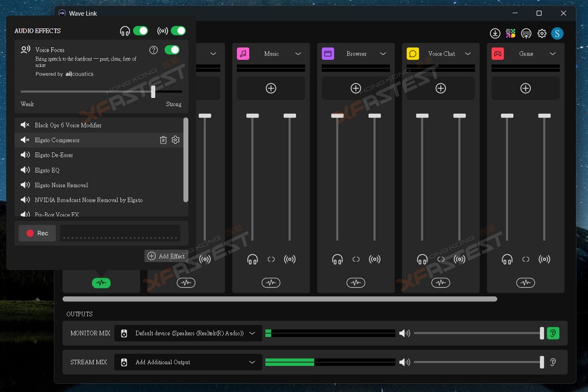This screenshot has height=392, width=588.
Task: Click the Stream Deck globe icon in the header
Action: [526, 34]
